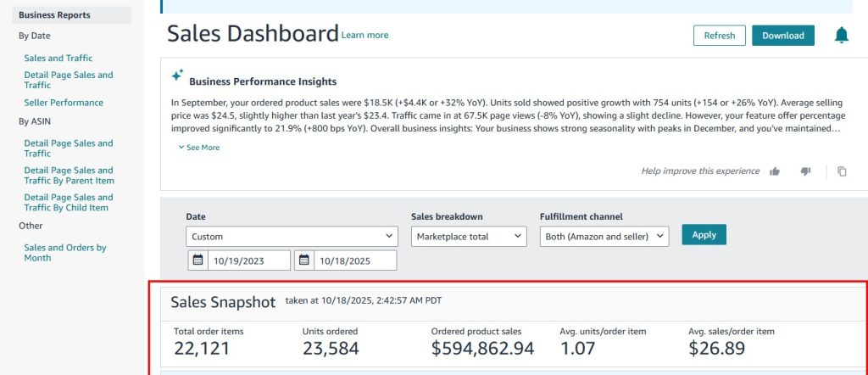Open Seller Performance report
The height and width of the screenshot is (375, 868).
63,103
